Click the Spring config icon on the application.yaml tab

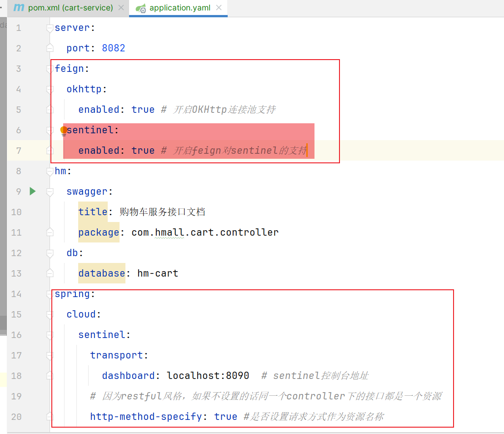[x=141, y=8]
